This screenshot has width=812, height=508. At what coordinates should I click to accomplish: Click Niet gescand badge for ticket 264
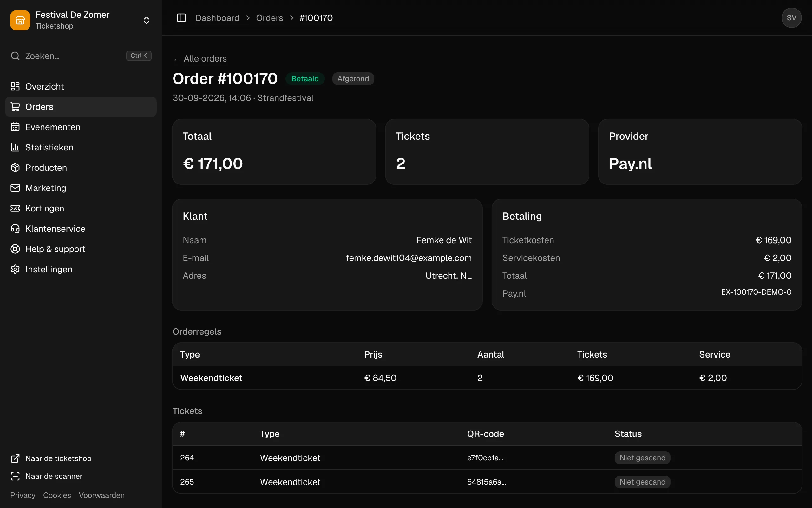[642, 458]
